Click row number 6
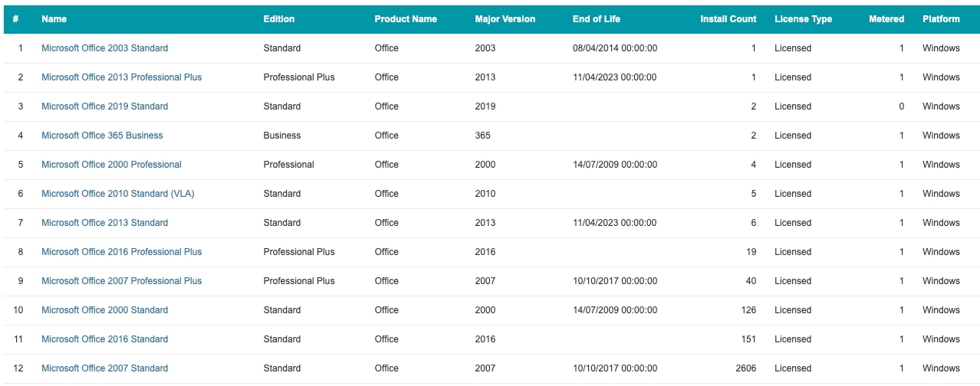Viewport: 980px width, 386px height. pyautogui.click(x=21, y=194)
